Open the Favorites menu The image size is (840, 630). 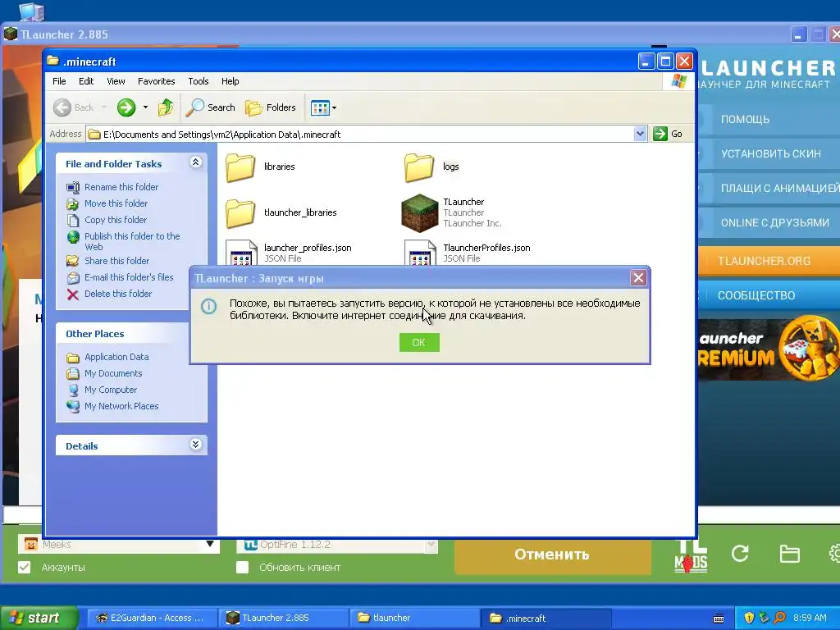[x=157, y=81]
